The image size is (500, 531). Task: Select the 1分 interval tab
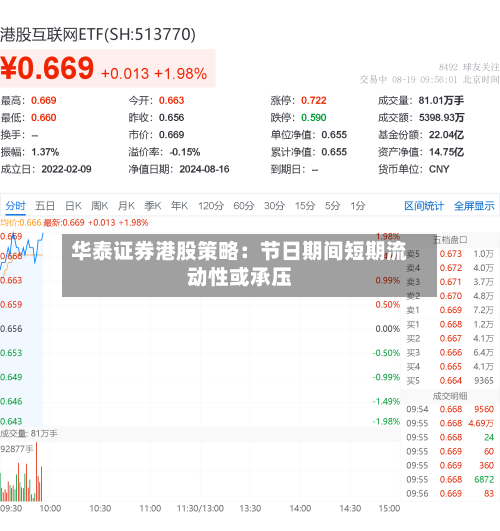tap(358, 206)
